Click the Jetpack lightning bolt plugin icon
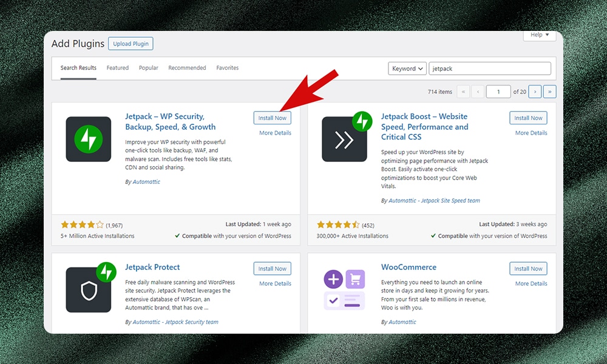 point(89,139)
